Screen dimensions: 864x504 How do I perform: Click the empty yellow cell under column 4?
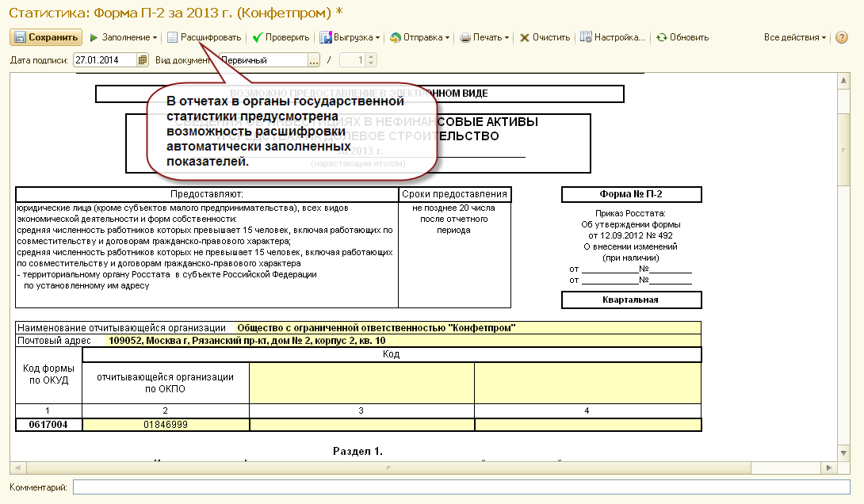(x=587, y=425)
